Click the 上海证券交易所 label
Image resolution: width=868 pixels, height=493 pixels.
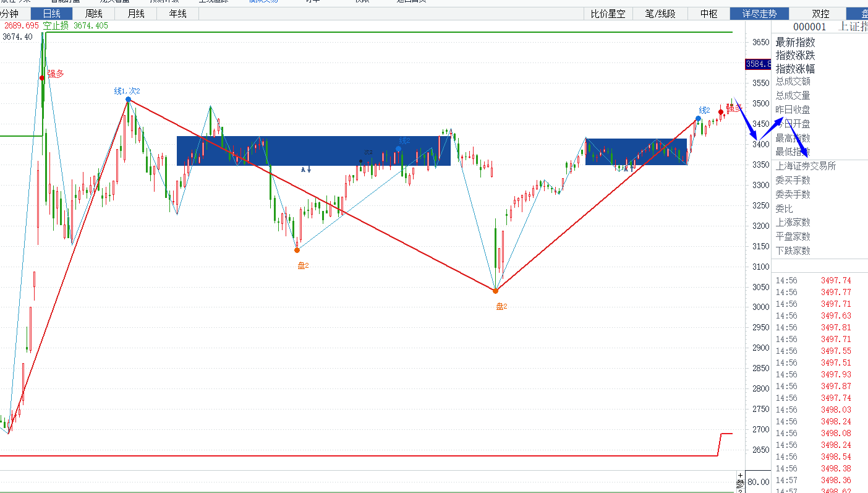tap(806, 166)
